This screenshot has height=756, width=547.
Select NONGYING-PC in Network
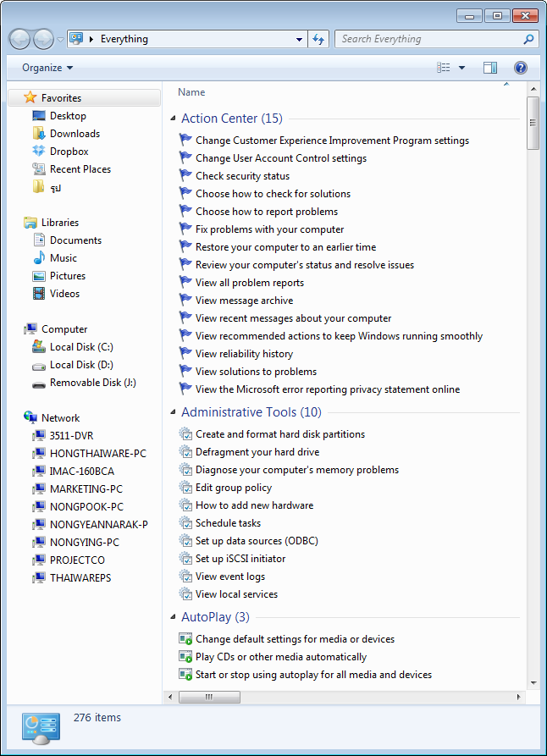coord(85,542)
